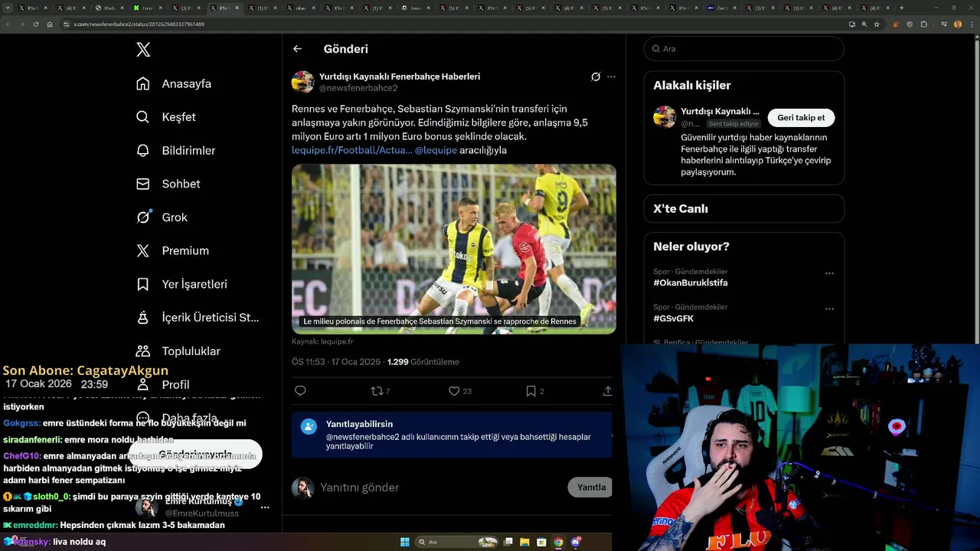Open the Windows Start button
Screen dimensions: 980x551
[x=405, y=542]
